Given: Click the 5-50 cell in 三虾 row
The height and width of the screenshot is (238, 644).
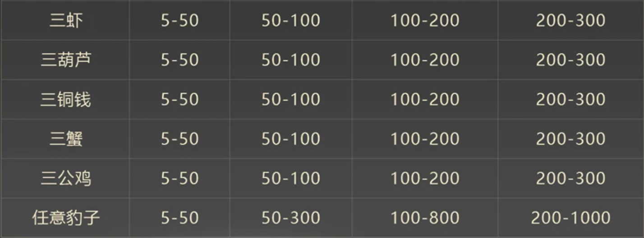Looking at the screenshot, I should [x=180, y=21].
